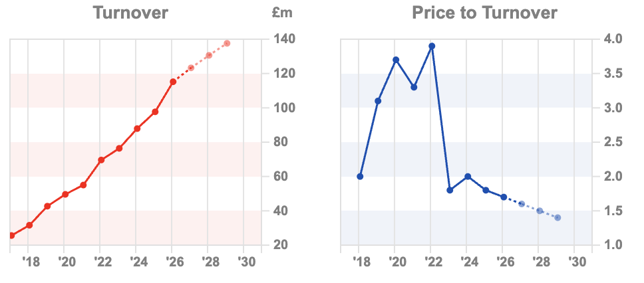Select the 140 label on Turnover axis

(x=283, y=39)
